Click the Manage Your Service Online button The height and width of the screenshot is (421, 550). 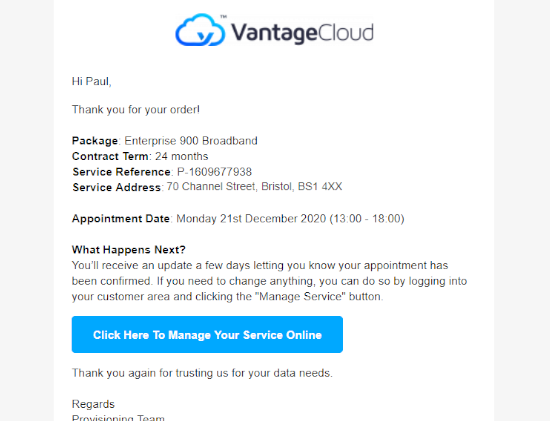coord(207,334)
